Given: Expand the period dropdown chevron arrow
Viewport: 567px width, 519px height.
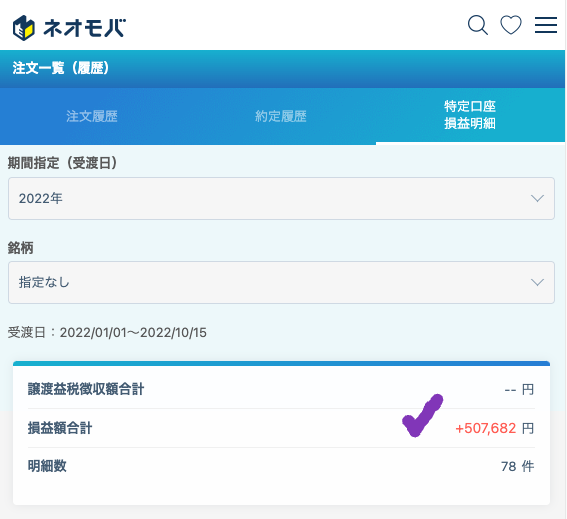Looking at the screenshot, I should click(537, 198).
